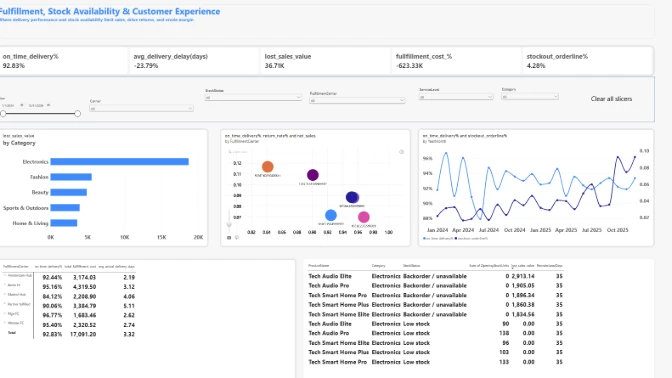Open the ServiceLevel slicer dropdown
This screenshot has width=672, height=378.
coord(456,97)
